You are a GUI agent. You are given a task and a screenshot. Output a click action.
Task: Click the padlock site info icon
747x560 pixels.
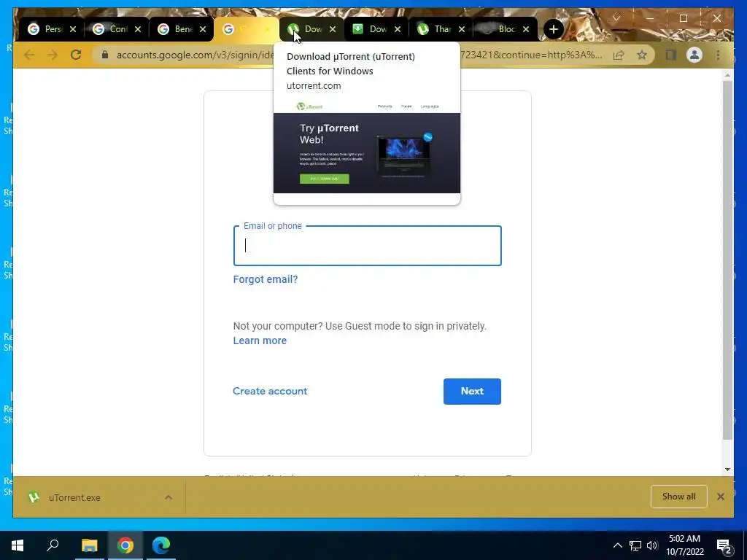[105, 55]
